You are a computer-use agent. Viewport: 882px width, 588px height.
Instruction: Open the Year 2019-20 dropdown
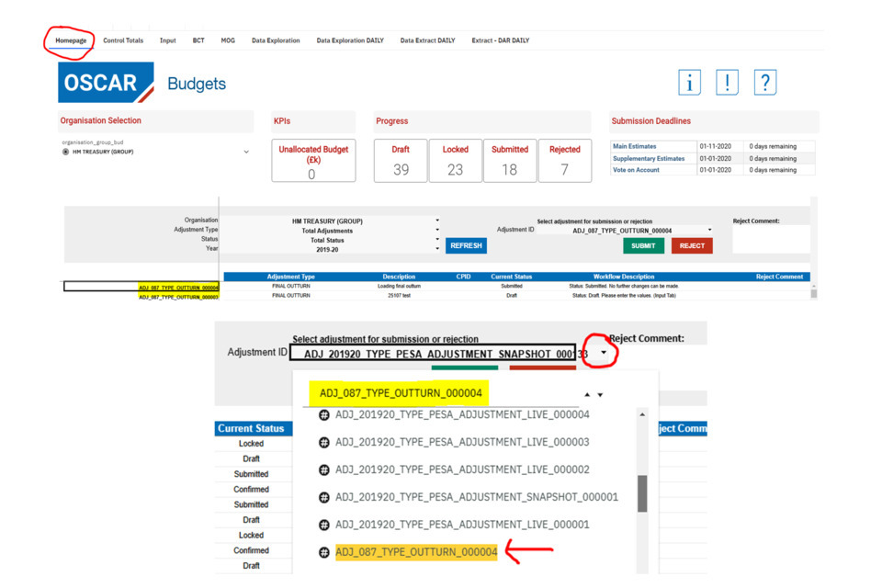tap(436, 249)
